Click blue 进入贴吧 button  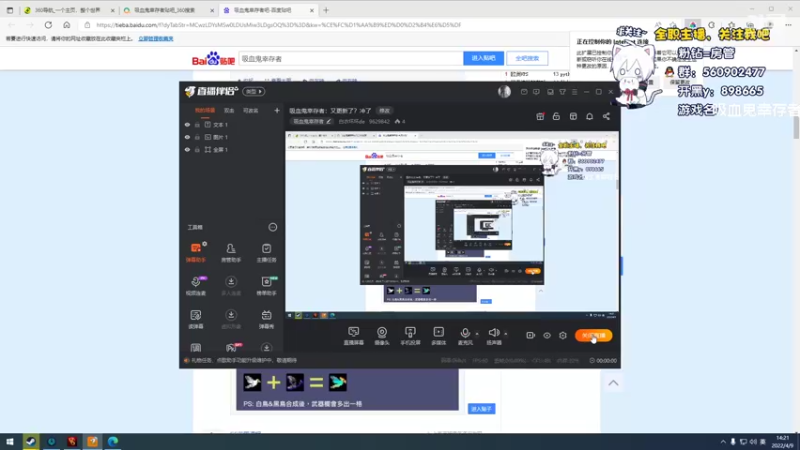click(483, 58)
